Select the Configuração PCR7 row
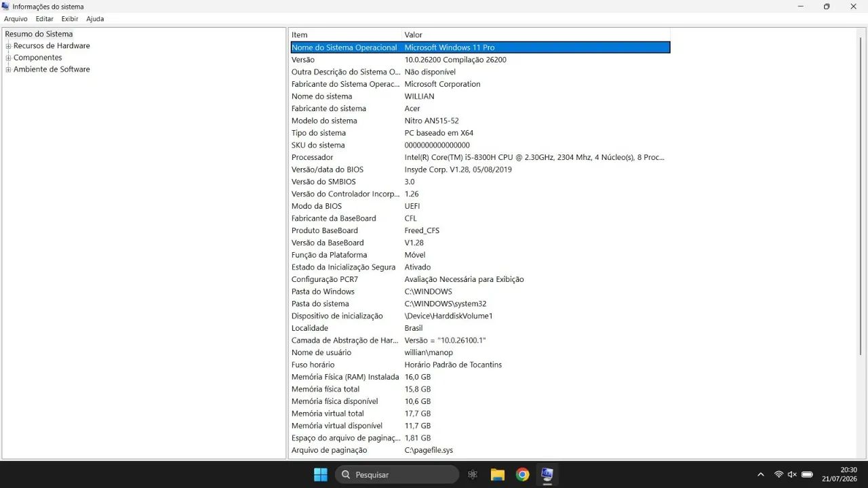 [x=480, y=279]
